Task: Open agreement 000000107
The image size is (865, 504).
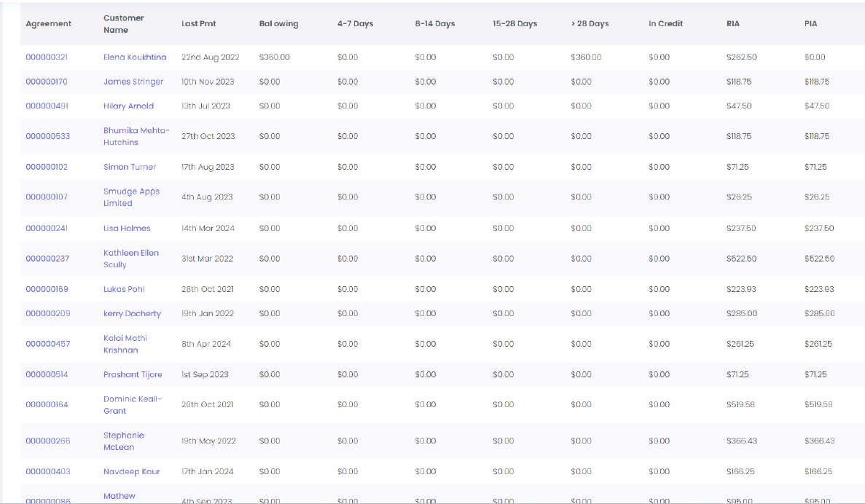Action: 47,197
